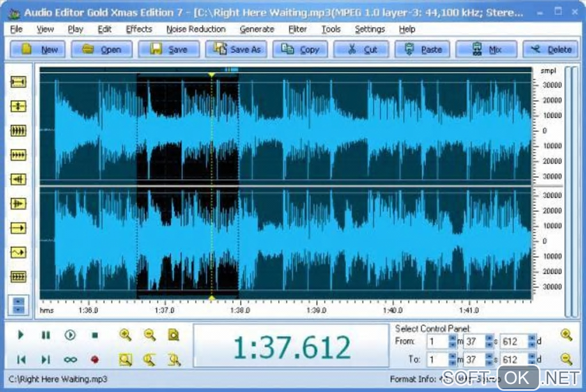Click the To minutes spinner arrows
The width and height of the screenshot is (586, 392).
[x=452, y=359]
